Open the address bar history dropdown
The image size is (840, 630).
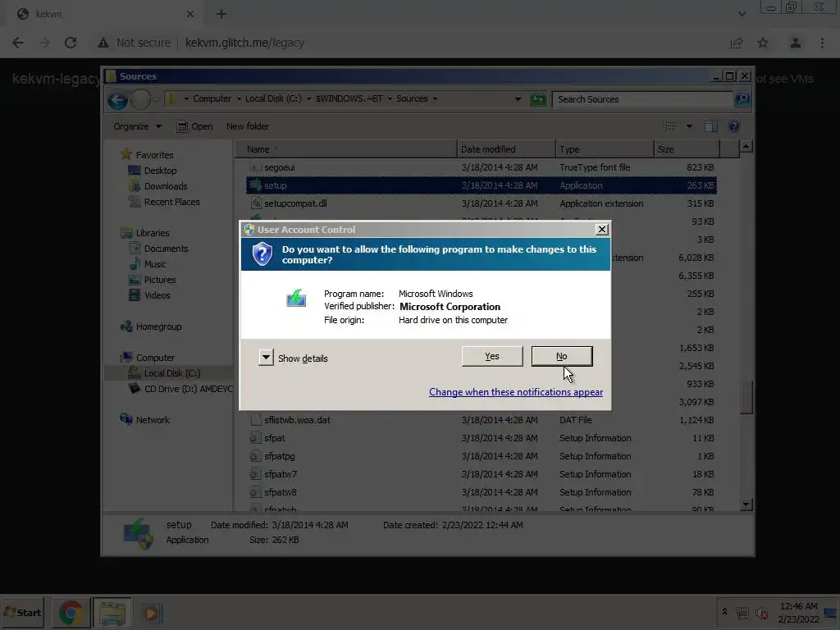pos(518,99)
